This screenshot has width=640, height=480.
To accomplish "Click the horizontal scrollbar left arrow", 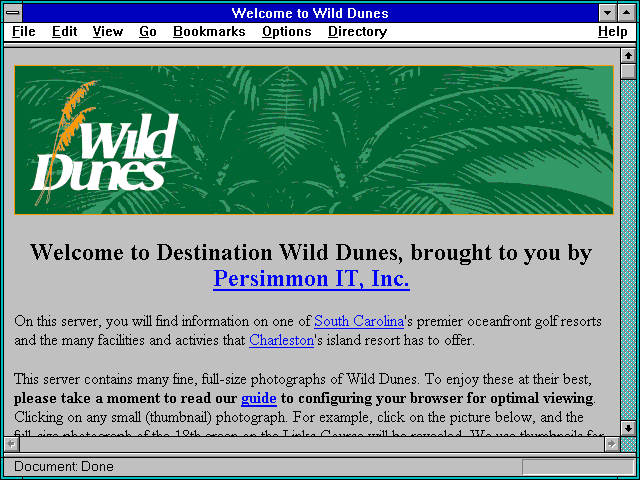I will (12, 444).
